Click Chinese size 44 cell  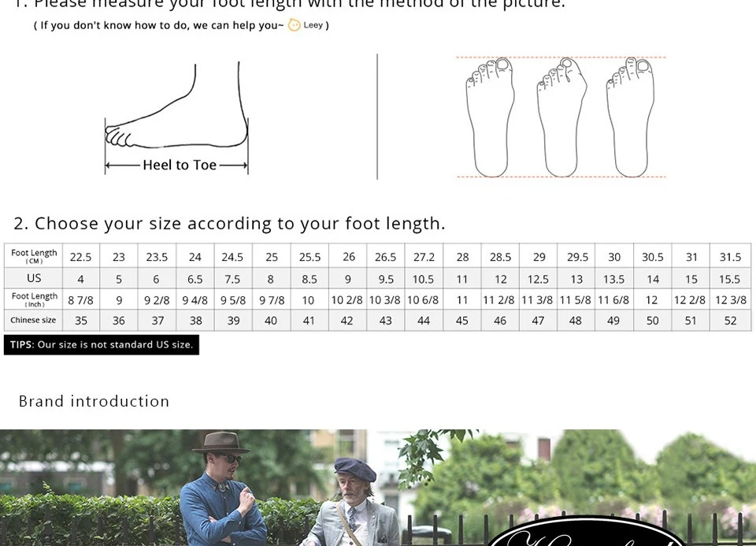[x=424, y=321]
